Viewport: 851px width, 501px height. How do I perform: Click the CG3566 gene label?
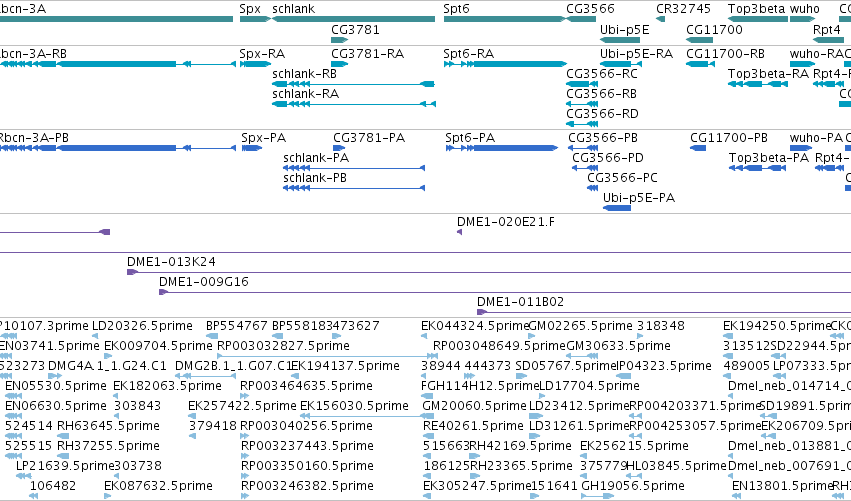pos(590,9)
